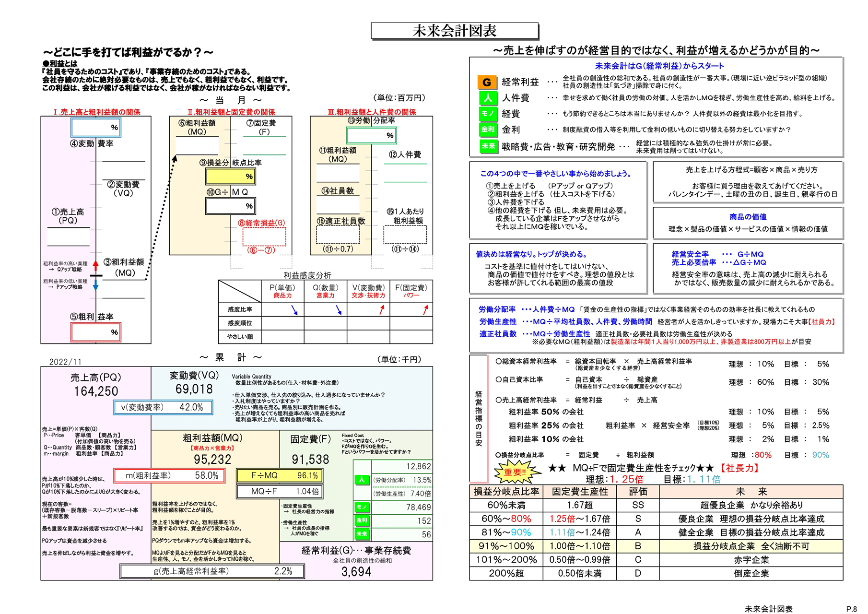This screenshot has width=868, height=614.
Task: Click the orange G badge beside 経常利益
Action: [x=487, y=82]
